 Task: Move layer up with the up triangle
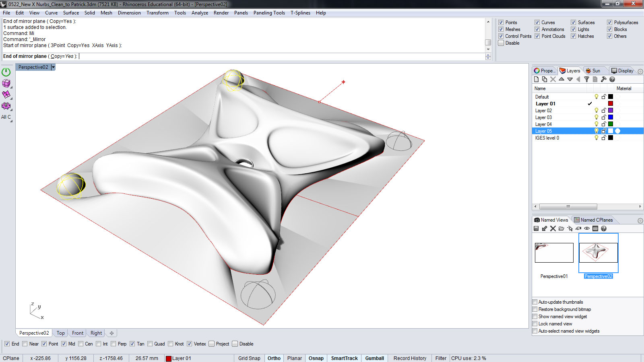(x=561, y=79)
